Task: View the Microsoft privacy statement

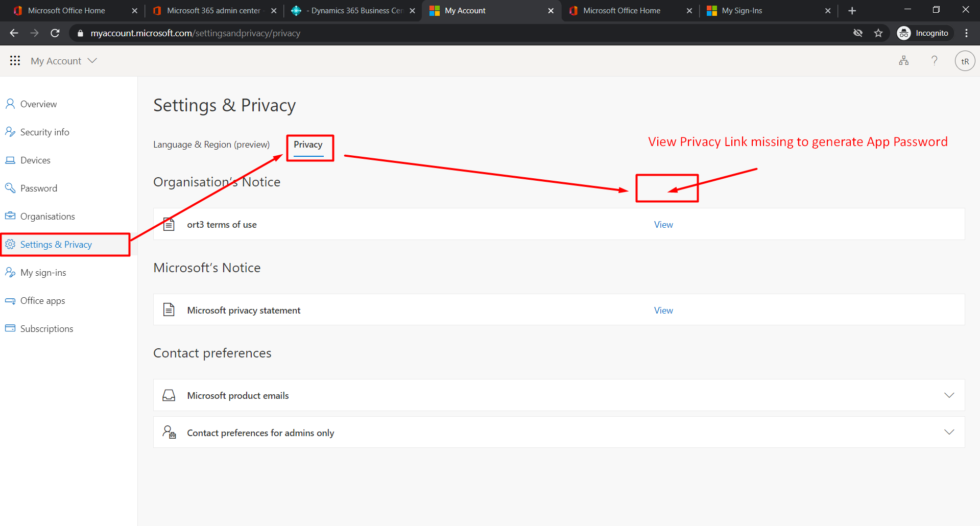Action: click(x=663, y=310)
